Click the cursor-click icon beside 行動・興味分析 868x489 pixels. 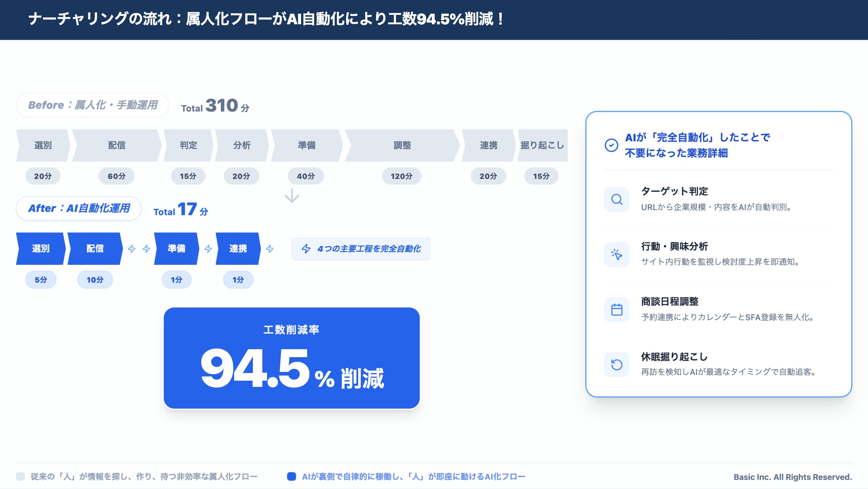point(617,254)
